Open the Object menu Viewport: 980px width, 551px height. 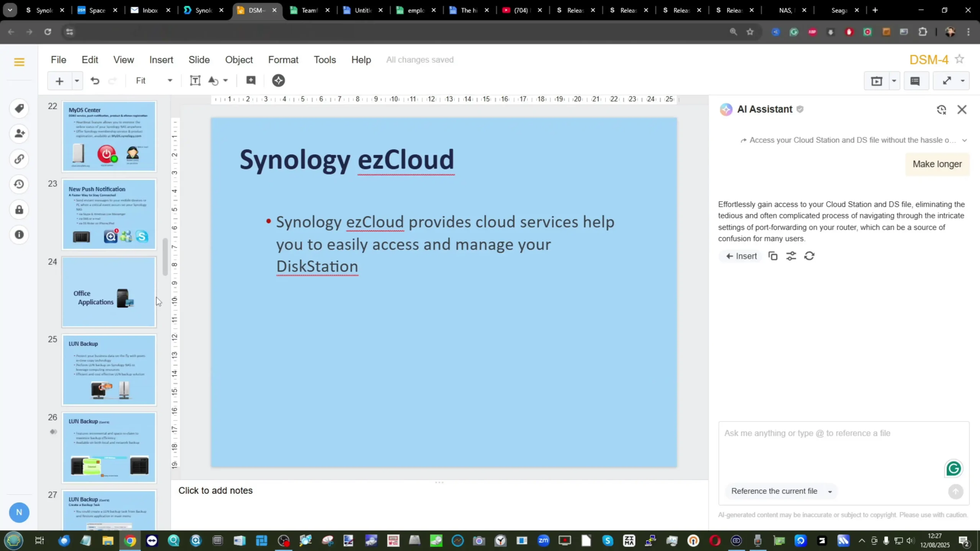click(x=239, y=60)
